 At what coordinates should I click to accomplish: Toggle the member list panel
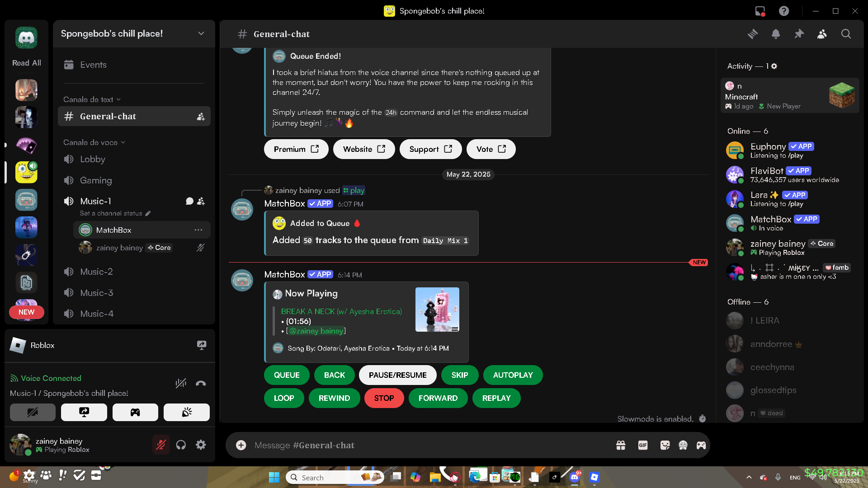tap(822, 34)
